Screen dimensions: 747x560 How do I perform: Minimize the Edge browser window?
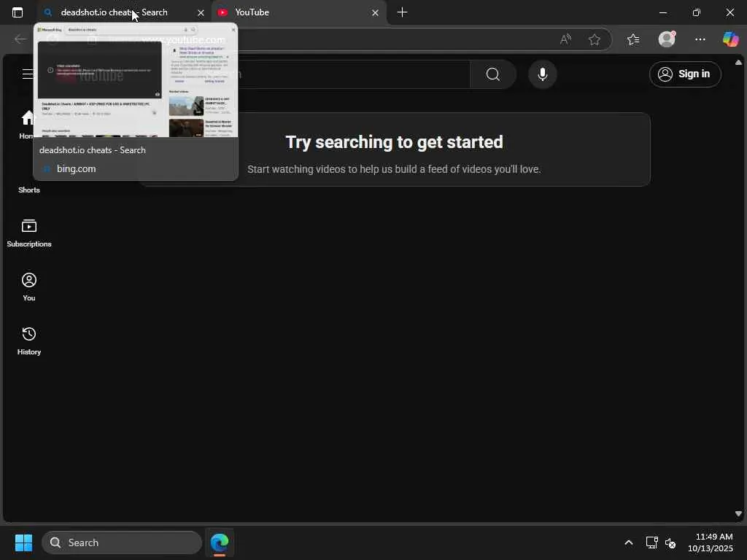tap(662, 12)
